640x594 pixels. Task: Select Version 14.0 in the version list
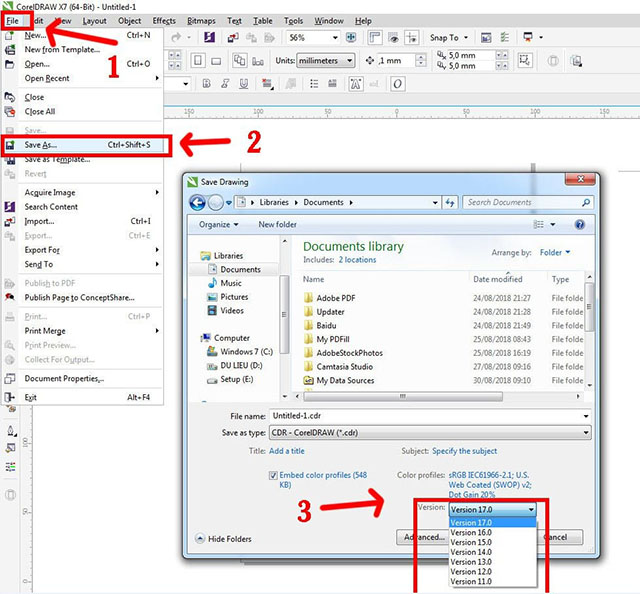pyautogui.click(x=493, y=552)
